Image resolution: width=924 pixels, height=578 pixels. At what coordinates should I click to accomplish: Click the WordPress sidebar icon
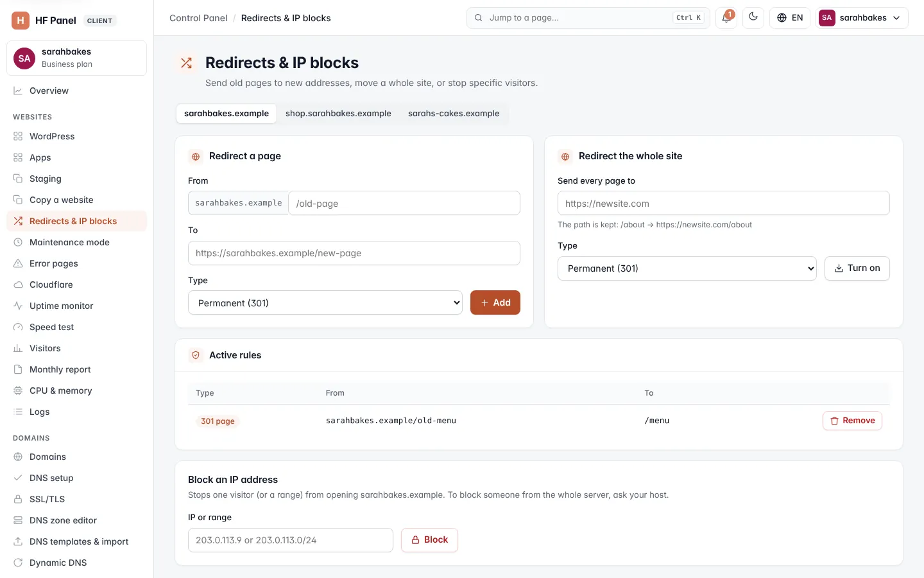(x=18, y=136)
